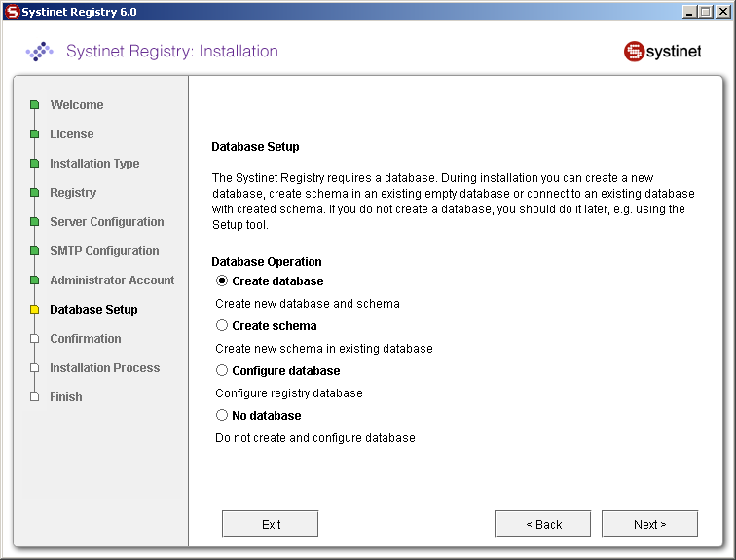This screenshot has height=560, width=736.
Task: Click empty marker beside Confirmation step
Action: (x=34, y=339)
